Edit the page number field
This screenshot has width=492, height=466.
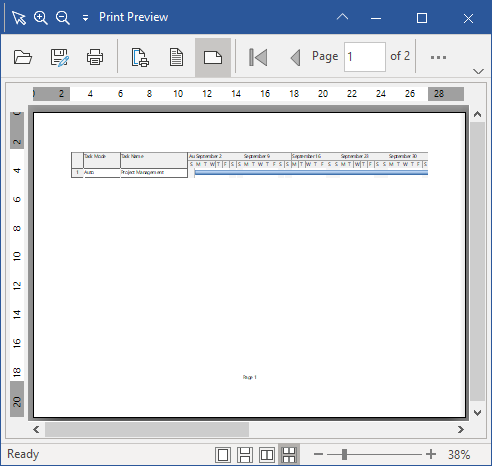365,57
